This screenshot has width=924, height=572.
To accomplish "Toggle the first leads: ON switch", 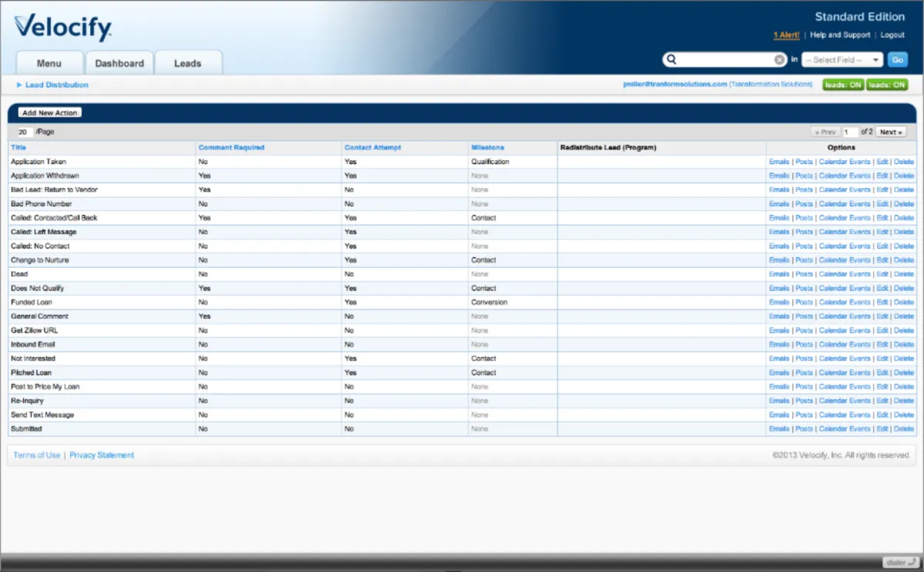I will pyautogui.click(x=843, y=85).
